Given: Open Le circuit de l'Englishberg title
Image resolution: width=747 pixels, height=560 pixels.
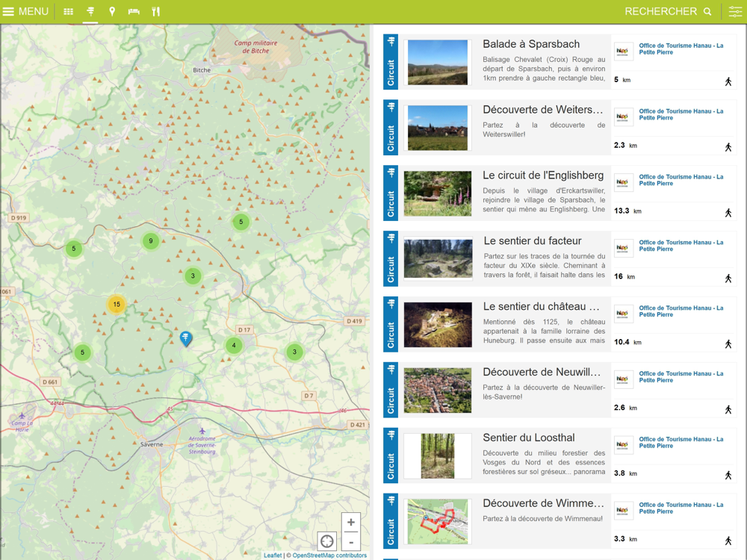Looking at the screenshot, I should (x=543, y=175).
